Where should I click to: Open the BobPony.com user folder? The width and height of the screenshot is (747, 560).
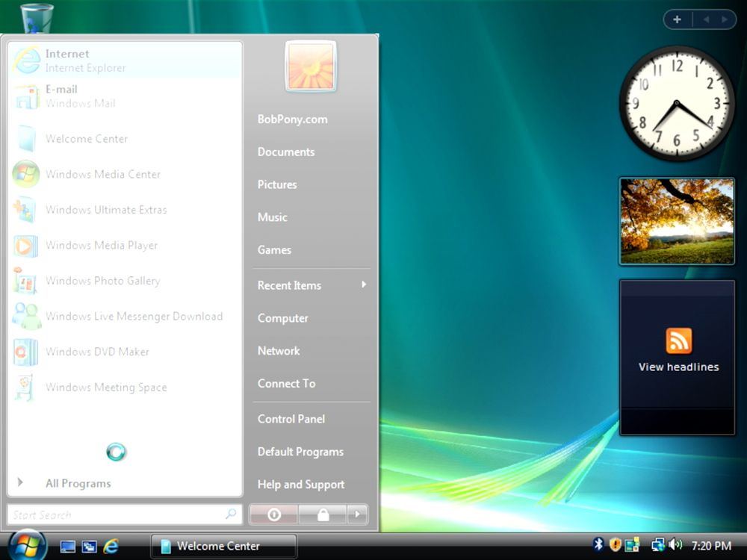pos(293,119)
